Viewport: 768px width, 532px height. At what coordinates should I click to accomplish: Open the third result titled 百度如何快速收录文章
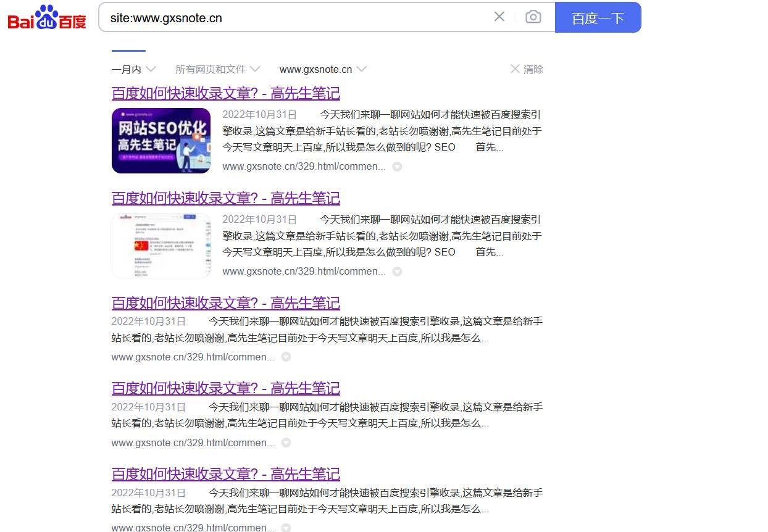point(225,303)
